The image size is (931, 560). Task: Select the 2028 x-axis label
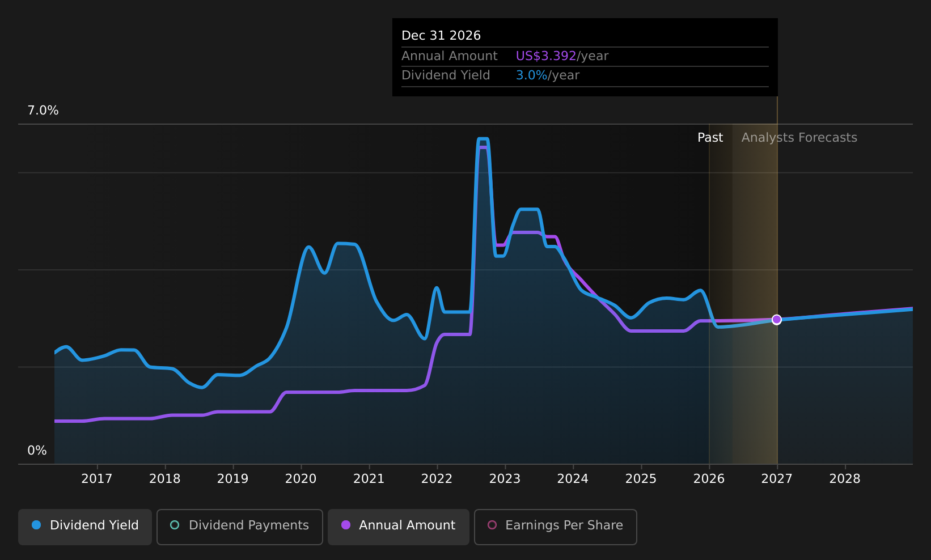845,479
